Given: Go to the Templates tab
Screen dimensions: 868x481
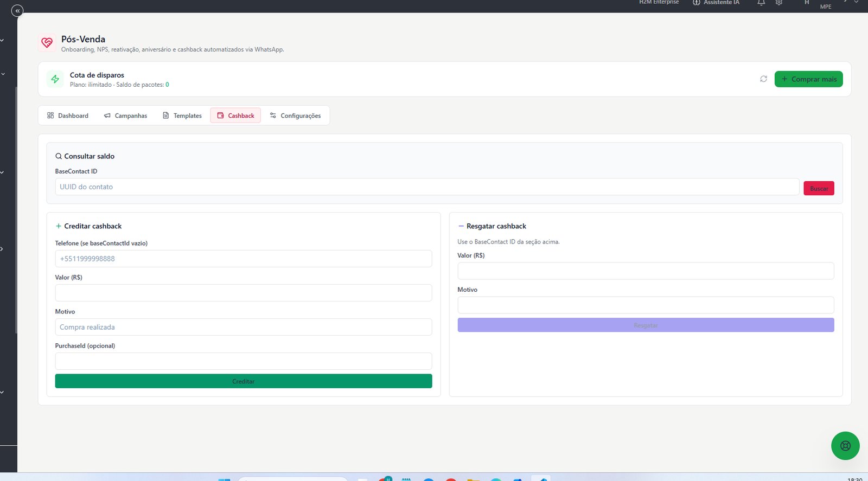Looking at the screenshot, I should (x=182, y=116).
